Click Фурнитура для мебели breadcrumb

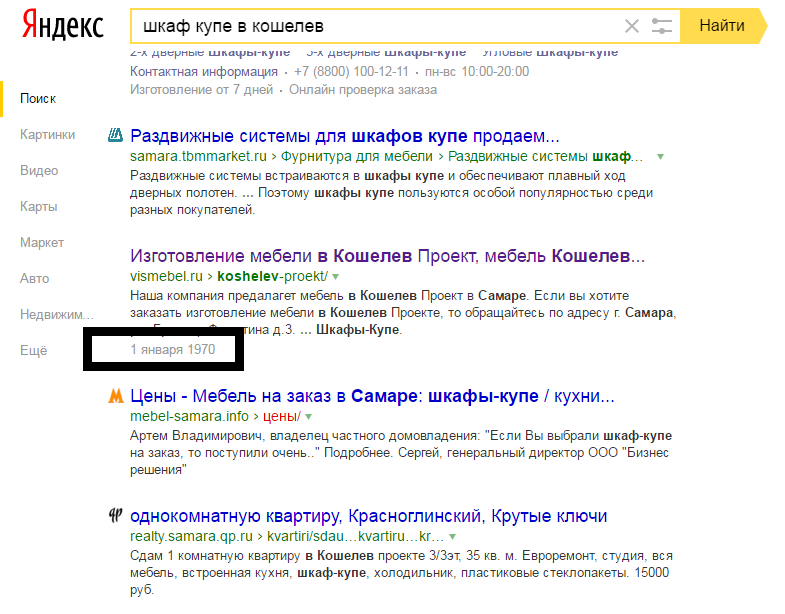356,156
